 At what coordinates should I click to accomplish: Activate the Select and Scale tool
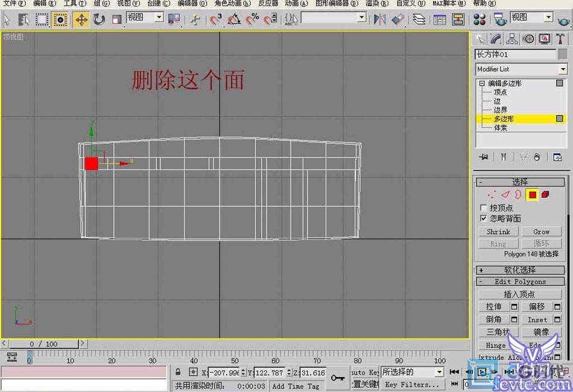(116, 19)
